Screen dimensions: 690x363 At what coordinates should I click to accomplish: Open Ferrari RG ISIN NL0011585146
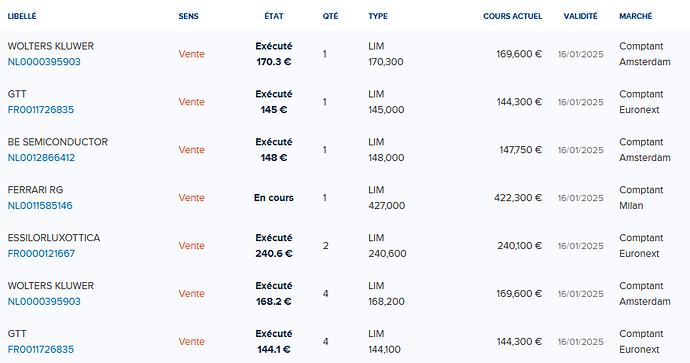pyautogui.click(x=40, y=206)
